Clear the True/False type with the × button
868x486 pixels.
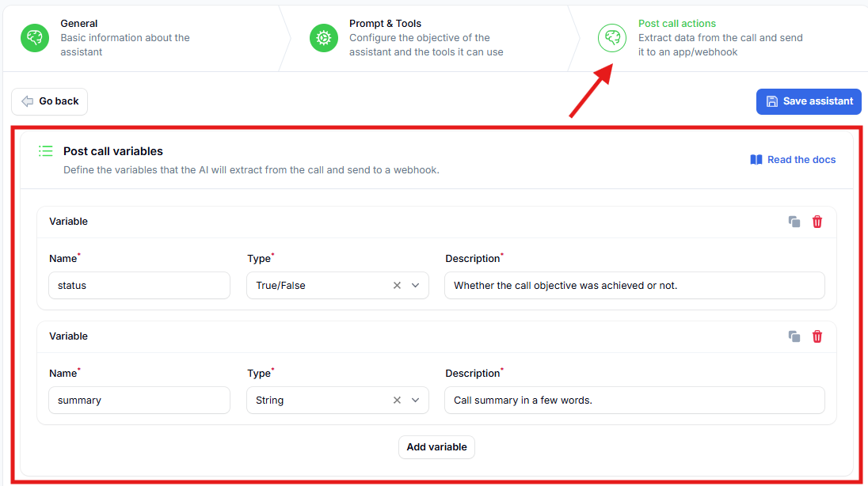(x=397, y=285)
